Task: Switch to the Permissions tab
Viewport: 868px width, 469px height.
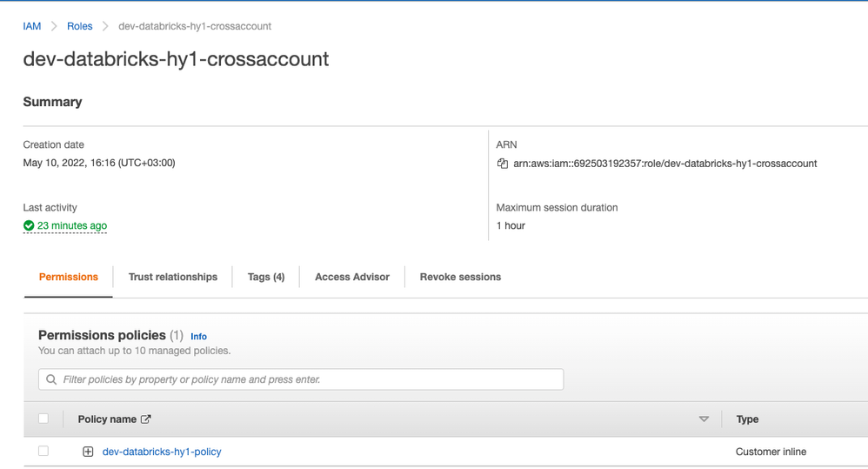Action: coord(69,277)
